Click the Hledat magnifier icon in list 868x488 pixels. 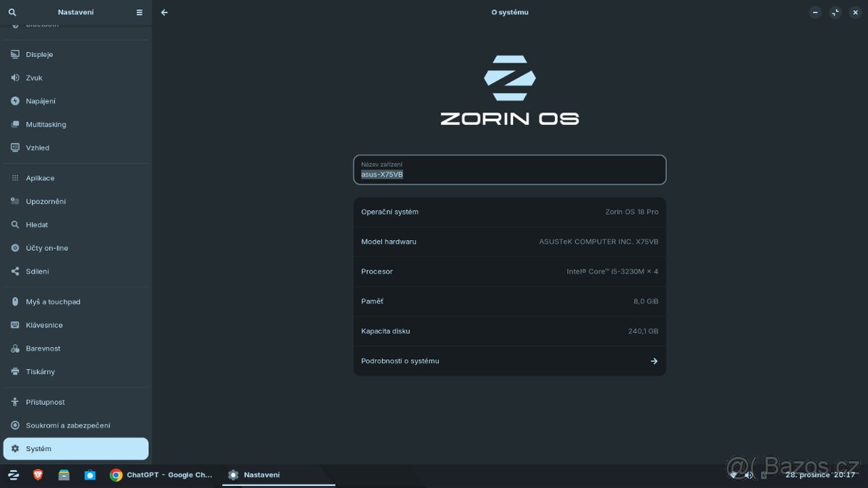15,225
